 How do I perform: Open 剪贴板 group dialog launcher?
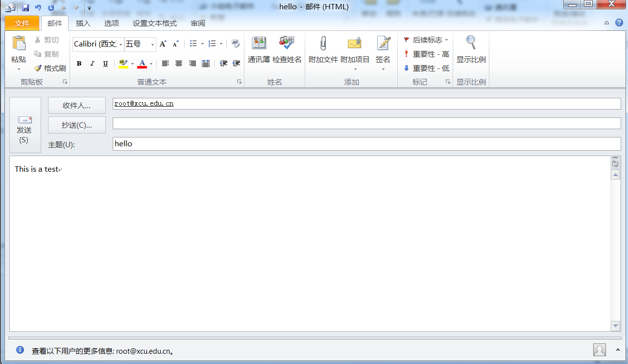65,82
